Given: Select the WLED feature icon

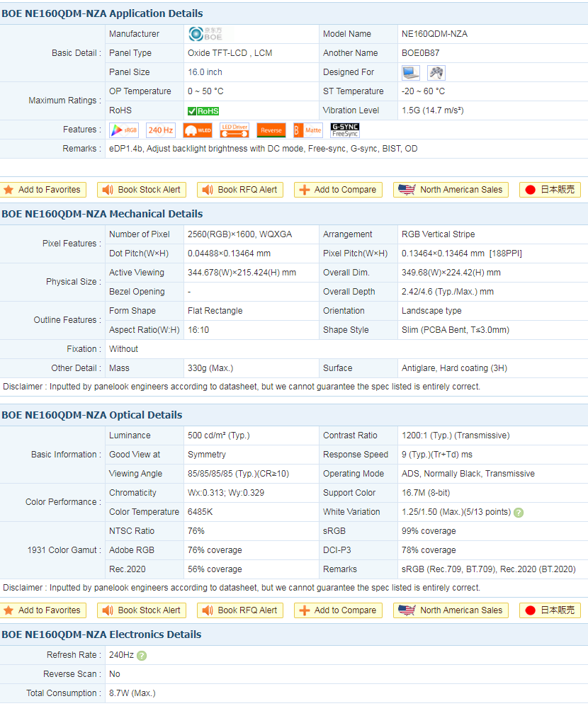Looking at the screenshot, I should (x=198, y=130).
